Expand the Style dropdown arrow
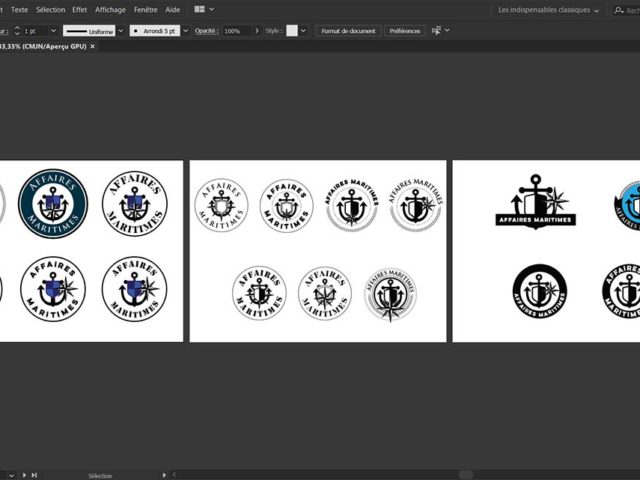 [x=305, y=31]
